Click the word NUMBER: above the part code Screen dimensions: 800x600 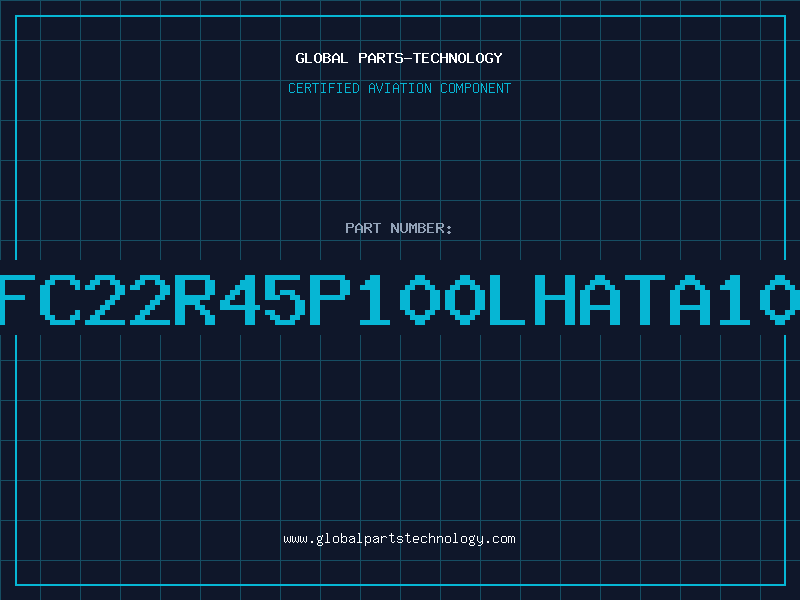(422, 228)
